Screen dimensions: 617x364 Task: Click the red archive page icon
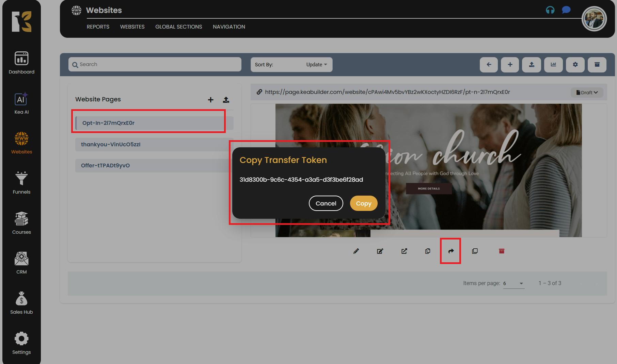coord(502,251)
